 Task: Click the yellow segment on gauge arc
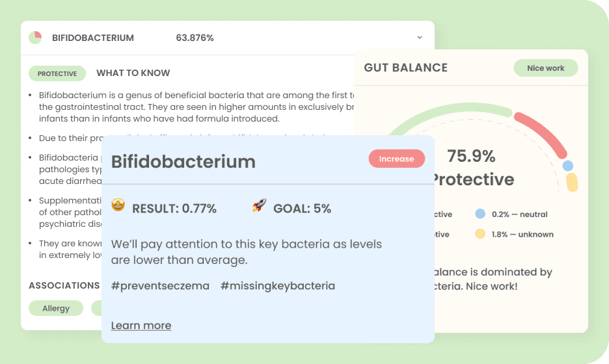[572, 183]
